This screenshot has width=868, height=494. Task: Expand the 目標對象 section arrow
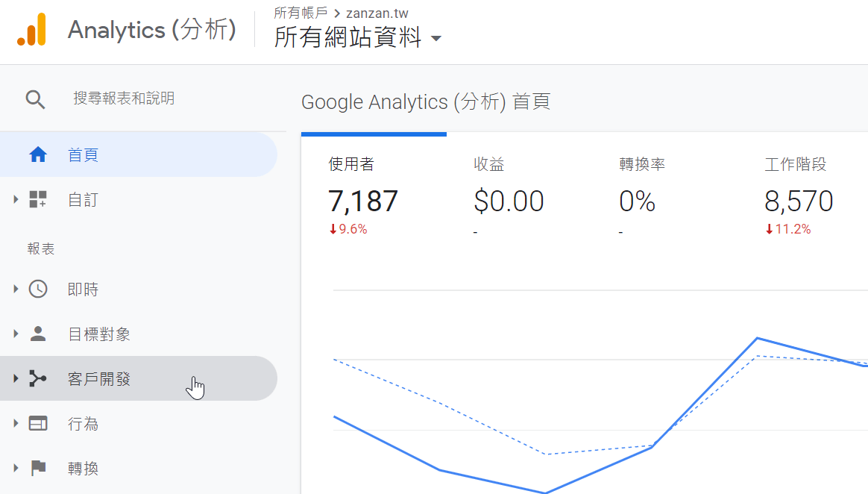(x=16, y=334)
